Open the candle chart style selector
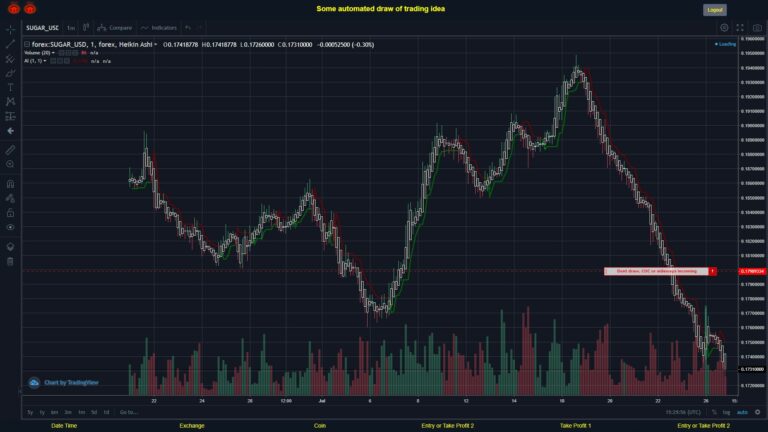Image resolution: width=768 pixels, height=432 pixels. tap(86, 27)
